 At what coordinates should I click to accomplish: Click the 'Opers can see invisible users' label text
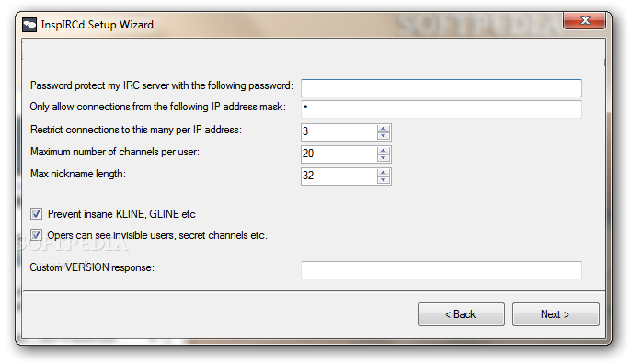[x=157, y=235]
